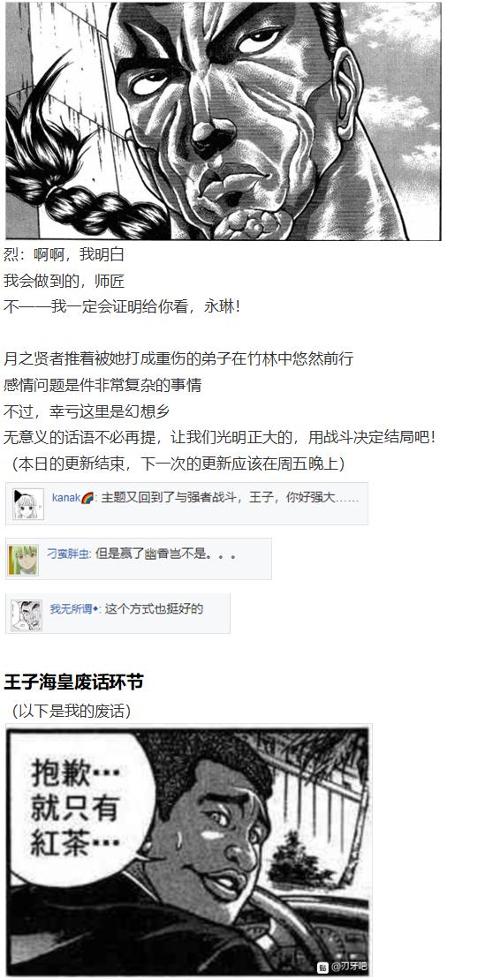
Task: Select the comment 这个方式也挺好的
Action: (154, 609)
